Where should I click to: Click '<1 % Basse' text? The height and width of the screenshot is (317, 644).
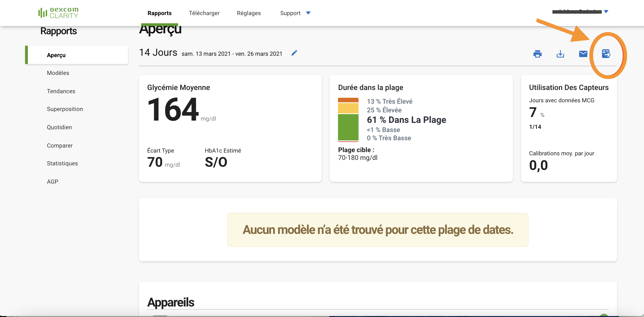point(383,130)
